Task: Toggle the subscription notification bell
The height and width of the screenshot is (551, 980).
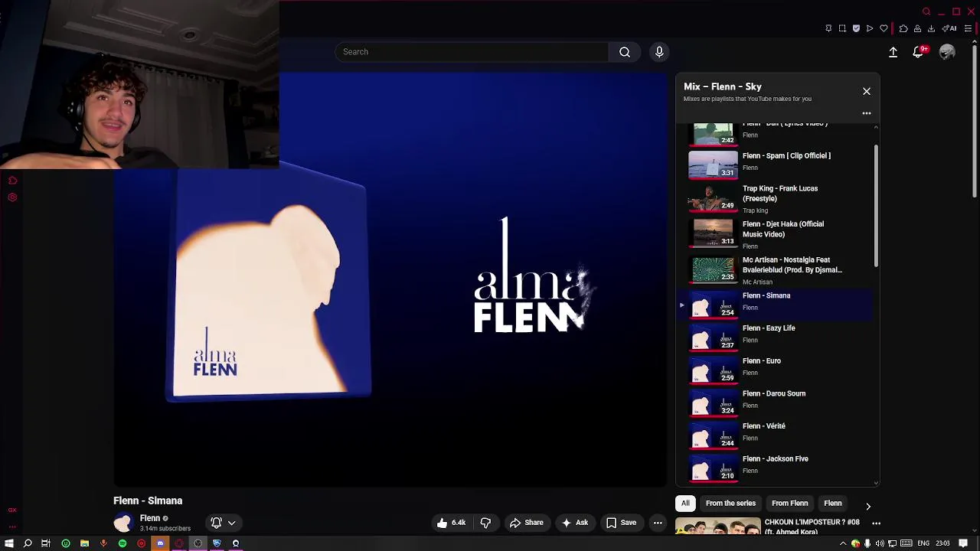Action: [217, 523]
